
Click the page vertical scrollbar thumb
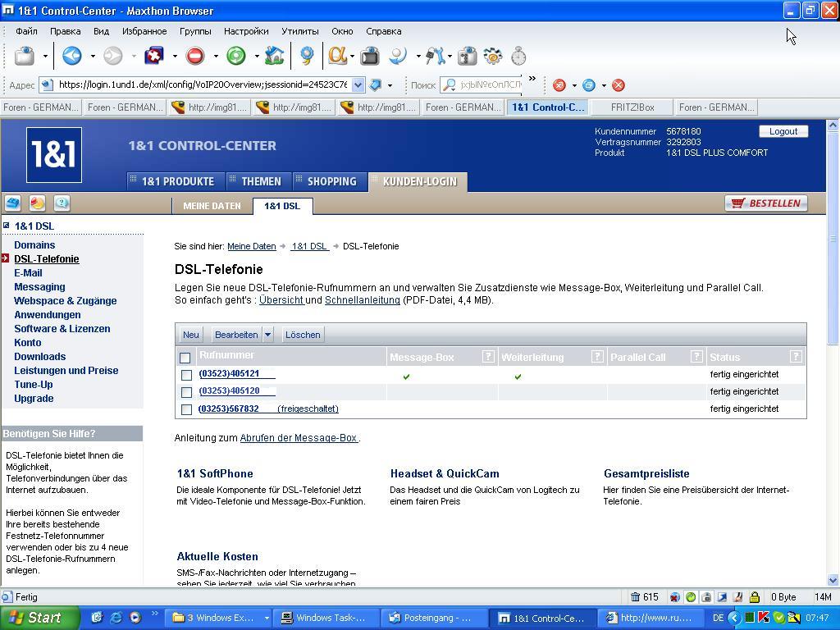(x=833, y=240)
